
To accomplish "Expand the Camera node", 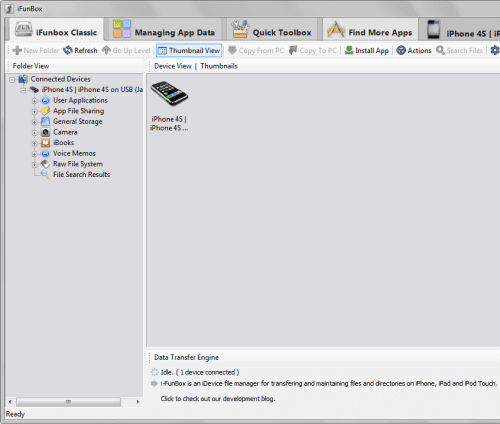I will coord(34,133).
